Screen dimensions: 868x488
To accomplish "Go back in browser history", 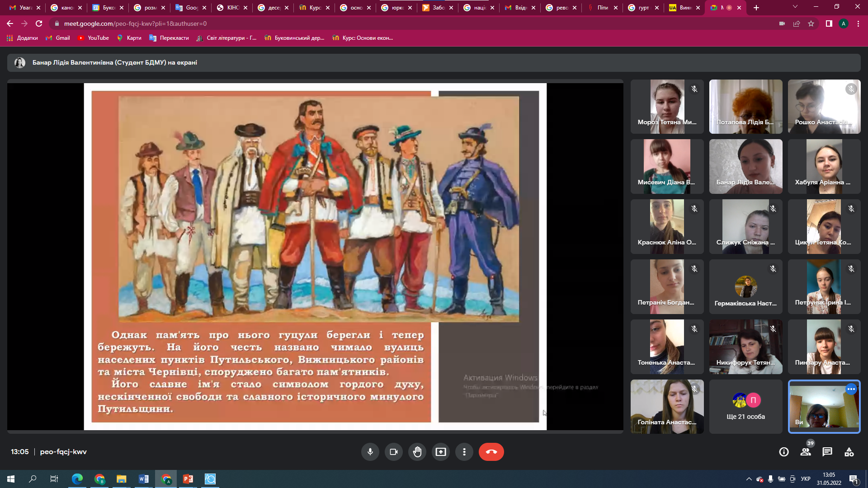I will [x=10, y=23].
